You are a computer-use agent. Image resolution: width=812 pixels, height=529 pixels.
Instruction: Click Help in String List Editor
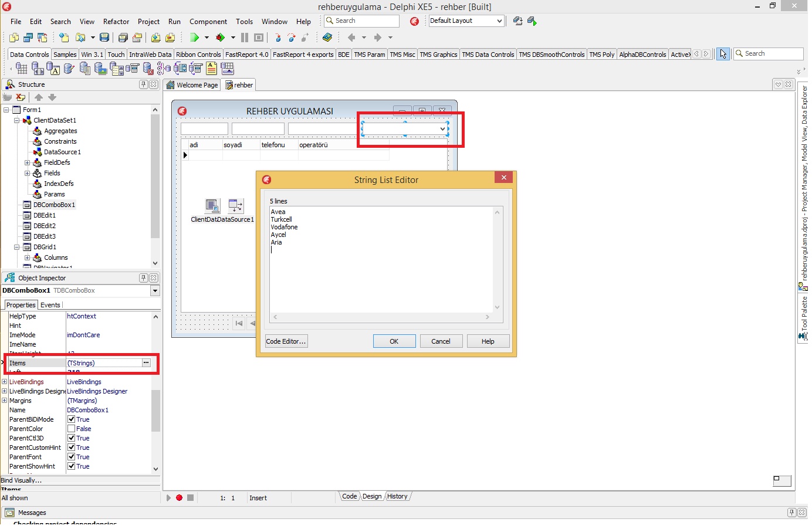(x=488, y=341)
